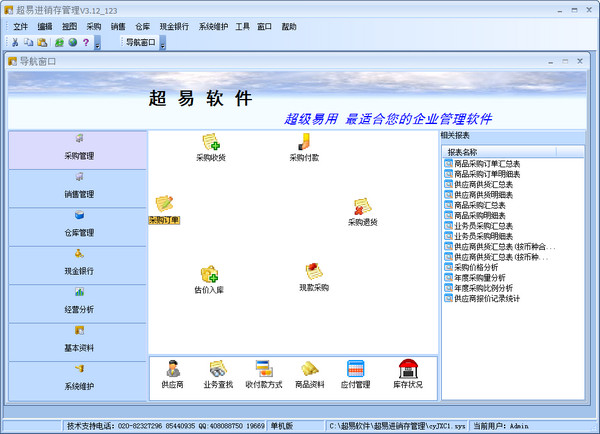
Task: Open the 采购付款 purchase payment icon
Action: (x=304, y=147)
